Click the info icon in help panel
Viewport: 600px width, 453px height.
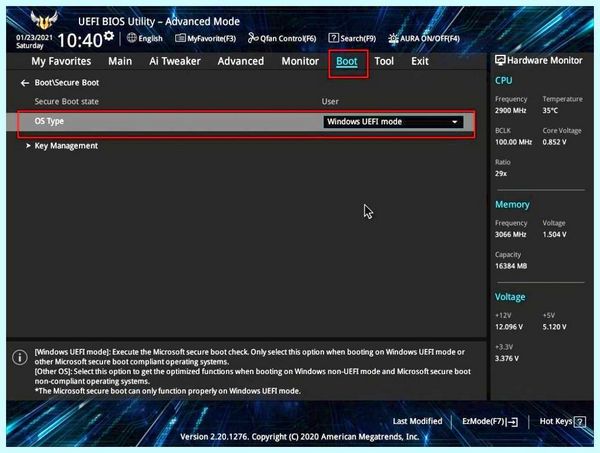20,357
